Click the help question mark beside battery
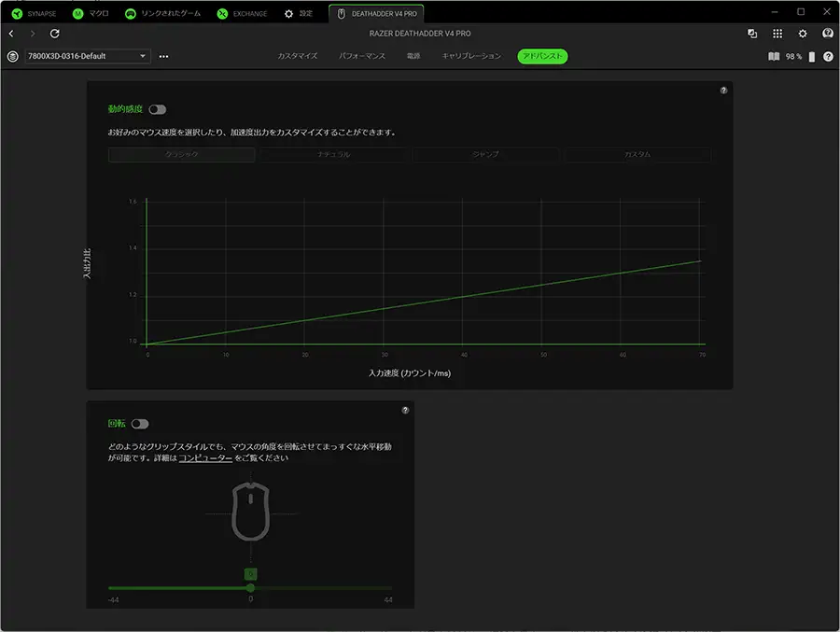840x632 pixels. [828, 57]
